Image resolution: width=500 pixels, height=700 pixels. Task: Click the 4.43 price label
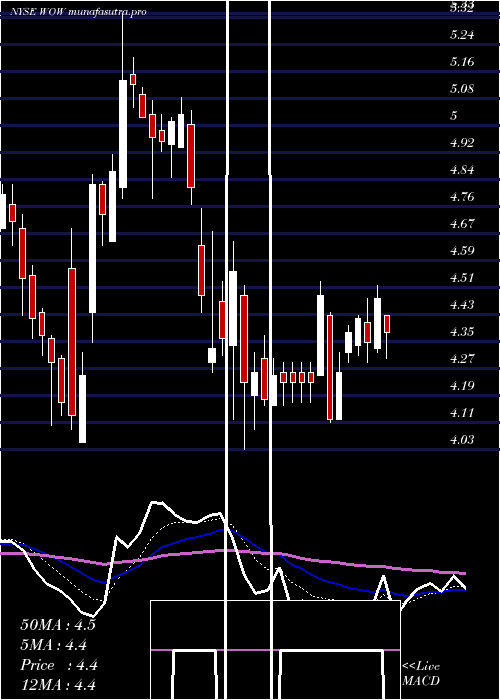tap(462, 304)
